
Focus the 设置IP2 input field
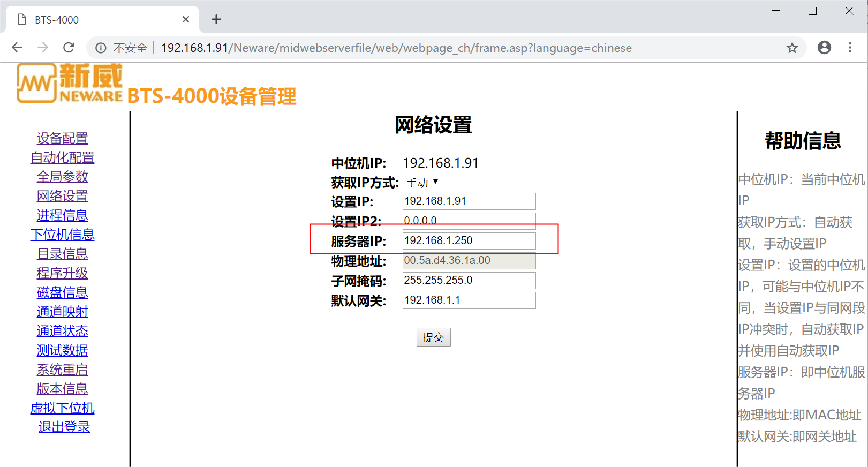coord(469,221)
